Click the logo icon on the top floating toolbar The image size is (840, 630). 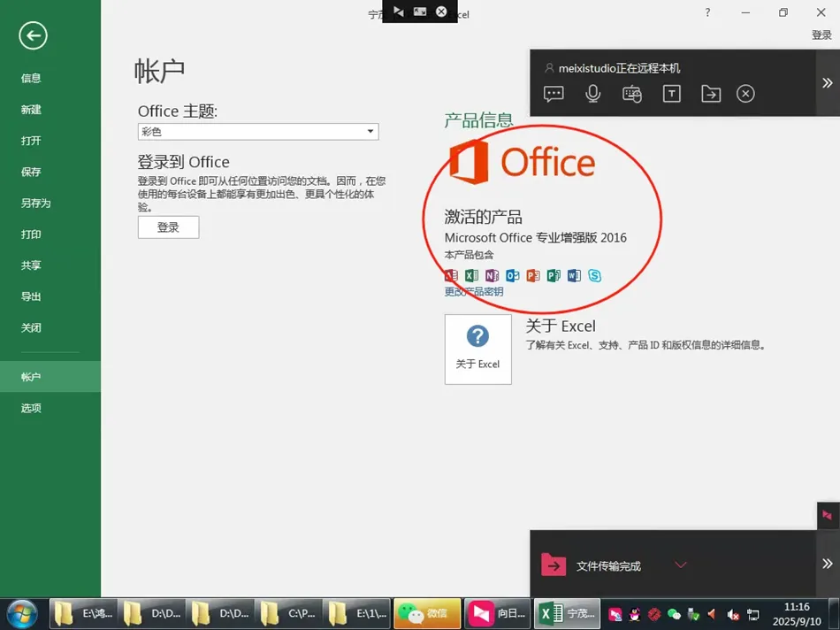tap(399, 12)
